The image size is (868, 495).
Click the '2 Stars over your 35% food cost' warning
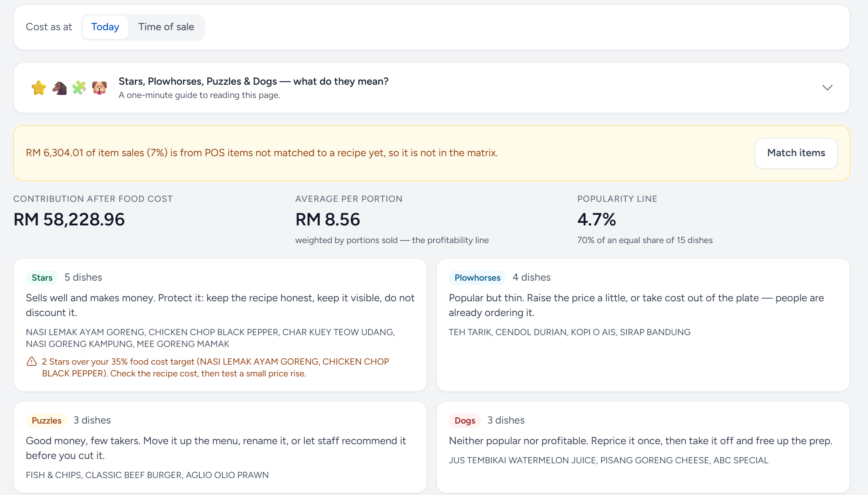point(216,367)
